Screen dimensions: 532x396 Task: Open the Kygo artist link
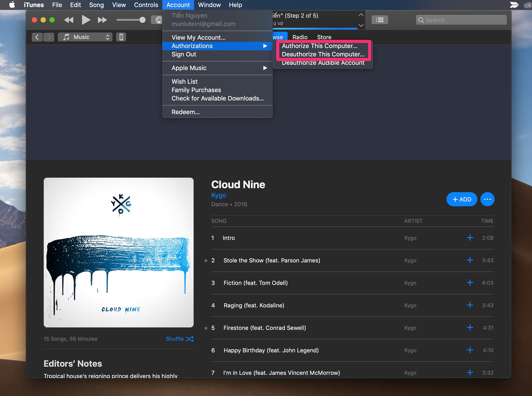[218, 195]
